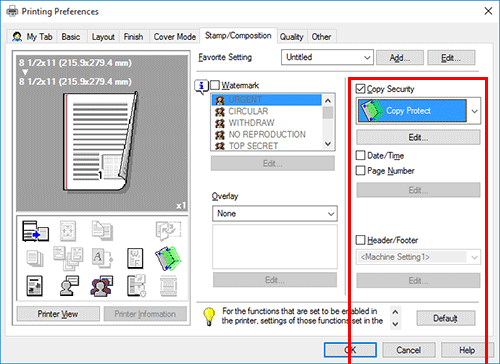
Task: Switch to the Basic tab
Action: pyautogui.click(x=71, y=37)
